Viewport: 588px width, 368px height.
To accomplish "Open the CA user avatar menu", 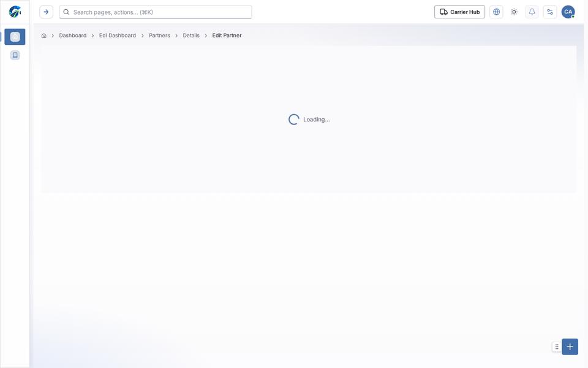I will click(568, 12).
